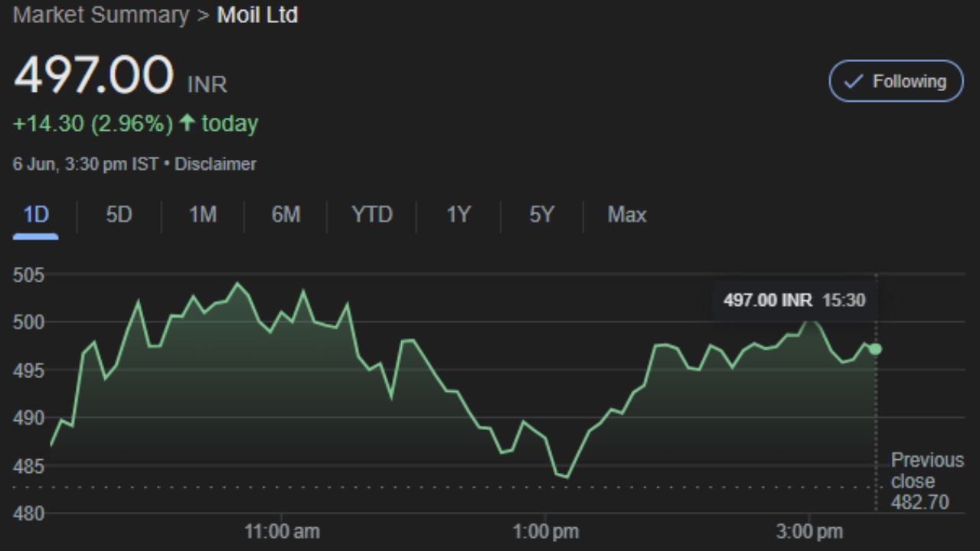Switch to the 5Y chart range
980x551 pixels.
pyautogui.click(x=541, y=215)
